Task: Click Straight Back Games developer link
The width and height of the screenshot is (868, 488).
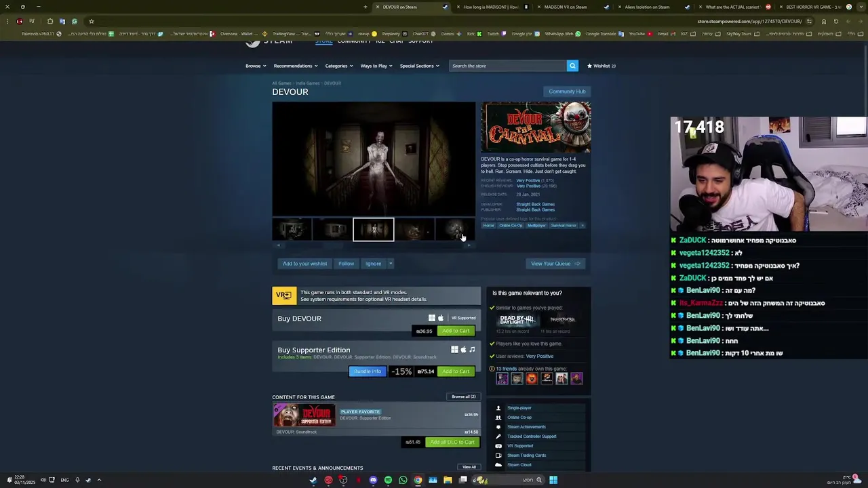Action: click(535, 204)
